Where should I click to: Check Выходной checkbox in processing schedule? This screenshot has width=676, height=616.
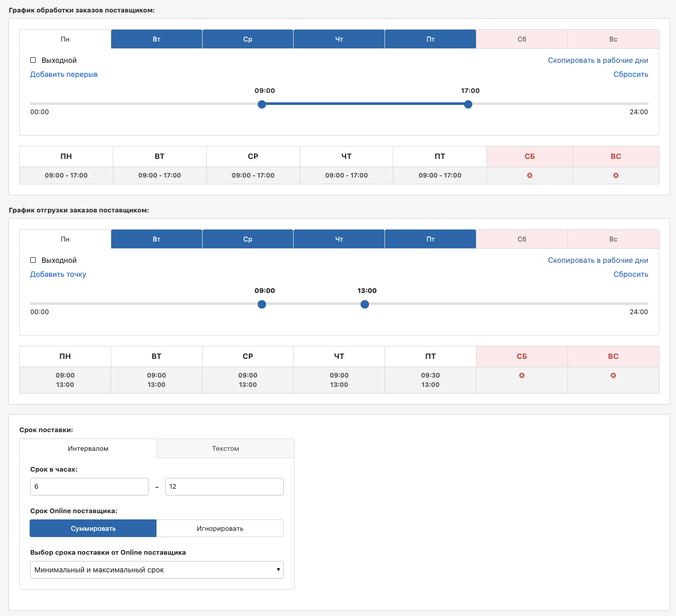[33, 60]
